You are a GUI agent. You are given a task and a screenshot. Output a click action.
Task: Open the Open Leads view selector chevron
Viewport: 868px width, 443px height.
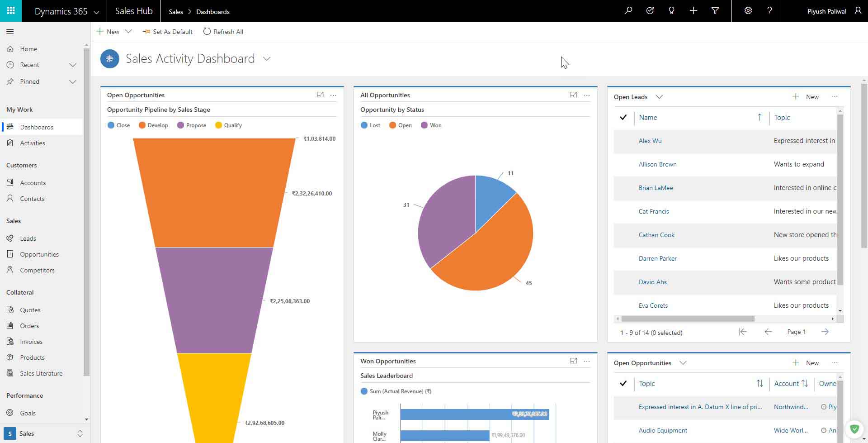click(x=659, y=96)
